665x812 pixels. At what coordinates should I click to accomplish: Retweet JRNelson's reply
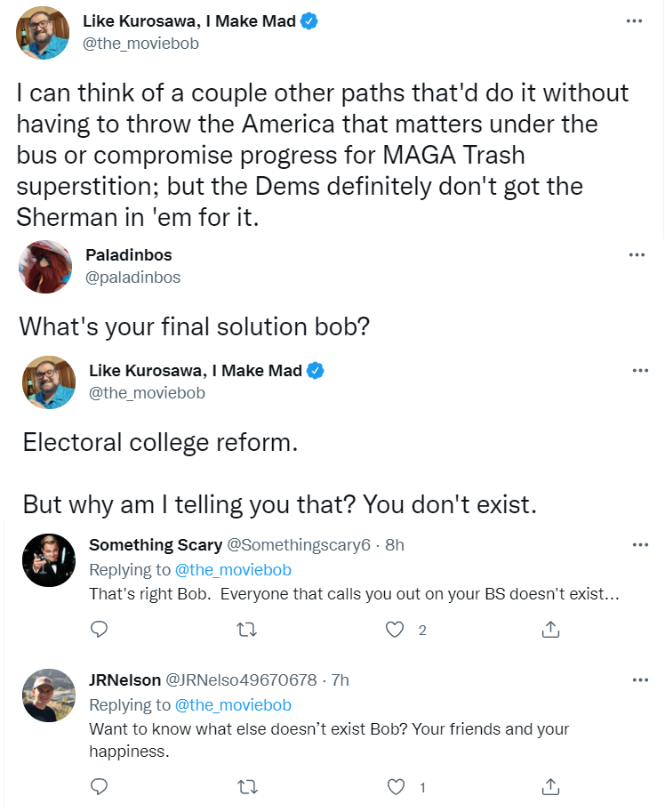click(250, 786)
